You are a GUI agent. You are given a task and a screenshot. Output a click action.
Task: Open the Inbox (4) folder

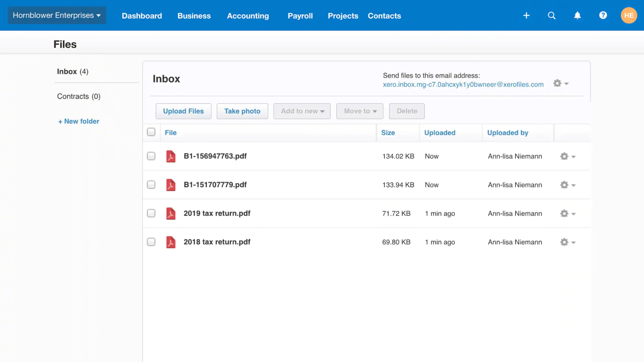[73, 72]
